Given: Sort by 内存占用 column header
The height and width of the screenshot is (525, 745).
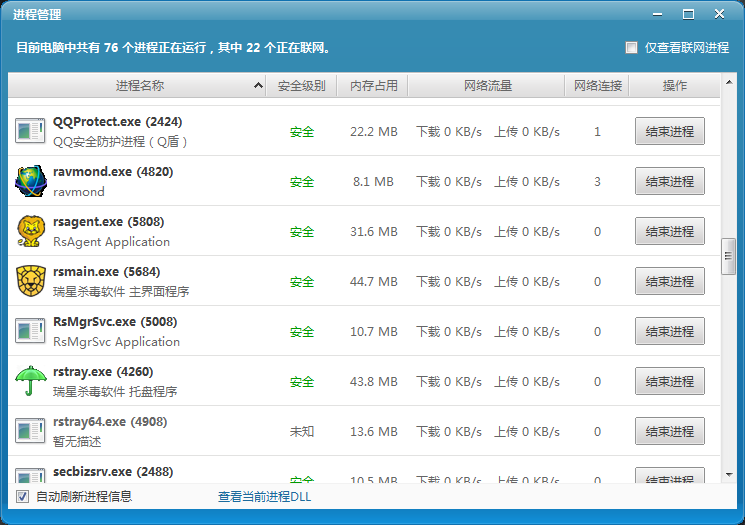Looking at the screenshot, I should point(374,86).
